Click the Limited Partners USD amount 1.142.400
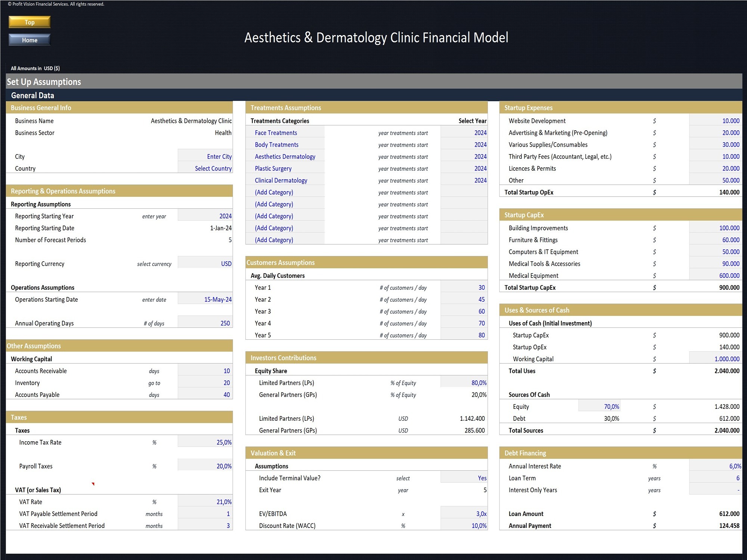Viewport: 747px width, 560px height. [x=472, y=419]
